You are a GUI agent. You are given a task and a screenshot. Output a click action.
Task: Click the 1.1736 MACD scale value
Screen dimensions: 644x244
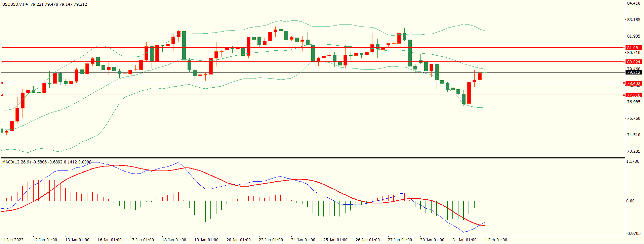(x=633, y=161)
